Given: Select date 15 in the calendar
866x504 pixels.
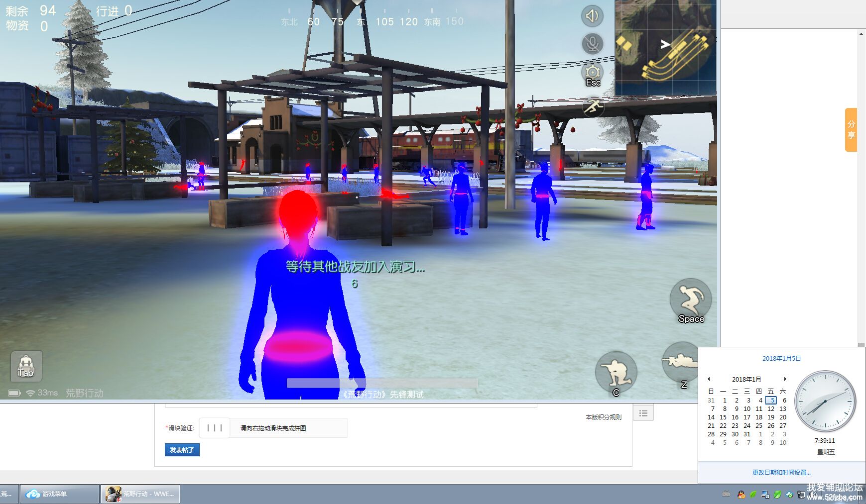Looking at the screenshot, I should (x=723, y=417).
